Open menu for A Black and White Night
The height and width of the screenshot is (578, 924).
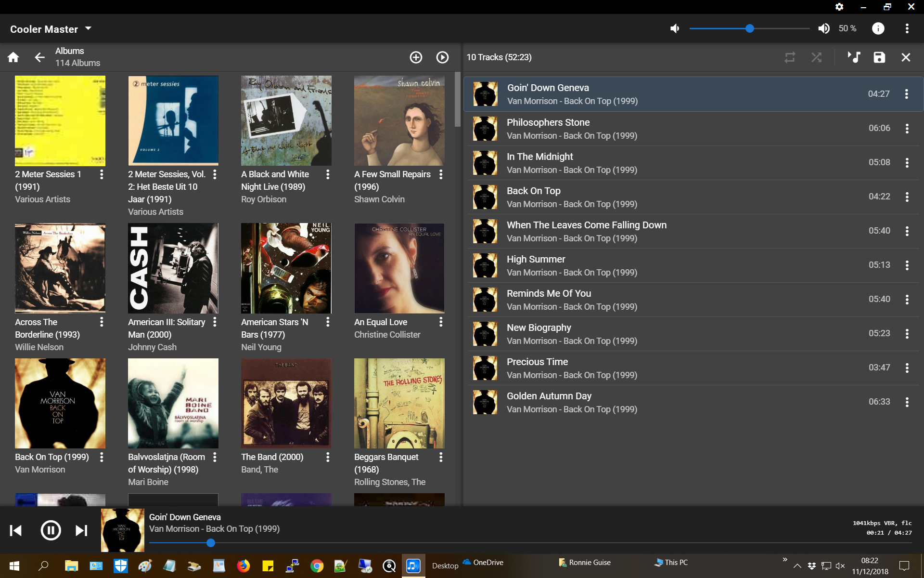click(328, 174)
